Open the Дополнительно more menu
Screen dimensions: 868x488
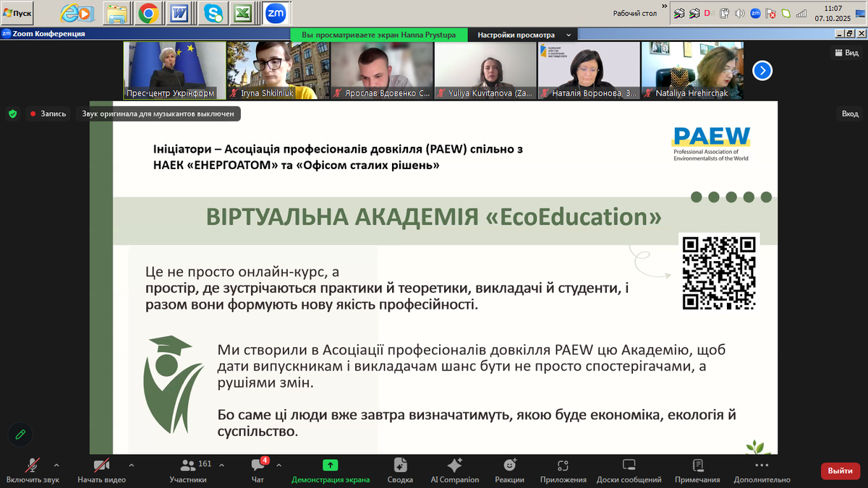[x=761, y=470]
